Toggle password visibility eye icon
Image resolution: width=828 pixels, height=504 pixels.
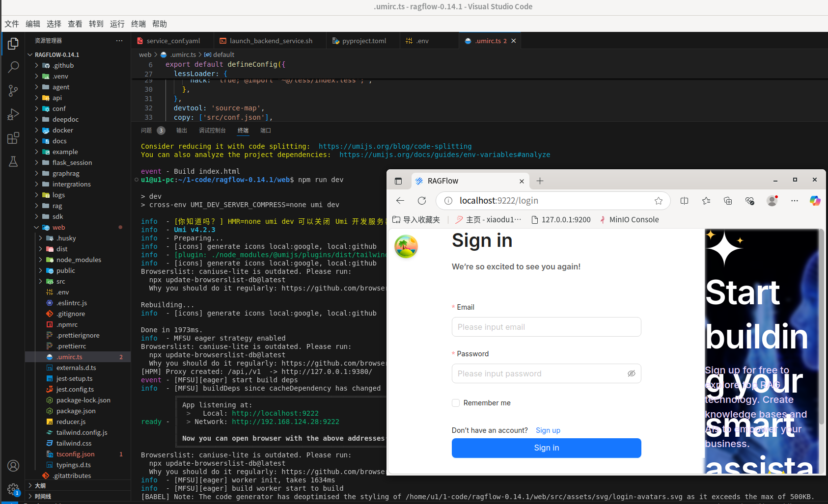point(632,373)
